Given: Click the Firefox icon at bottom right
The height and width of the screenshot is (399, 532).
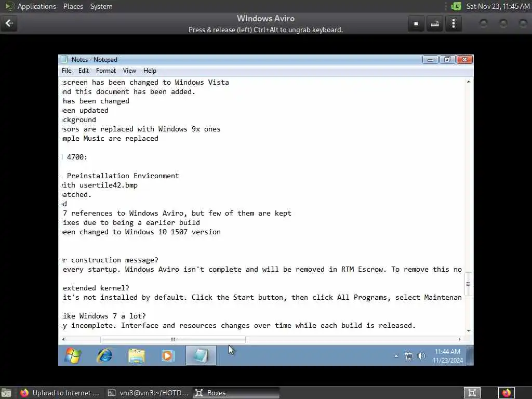Looking at the screenshot, I should pyautogui.click(x=507, y=393).
